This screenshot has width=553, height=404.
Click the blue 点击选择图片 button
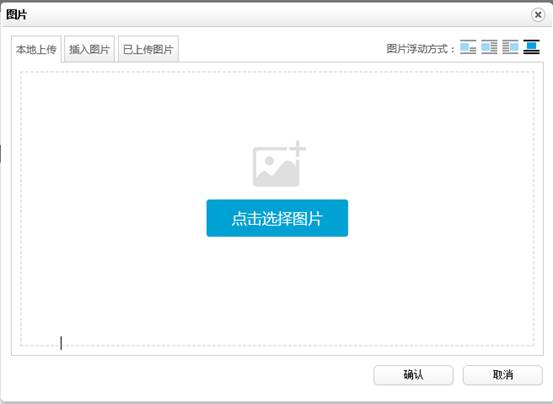tap(277, 218)
